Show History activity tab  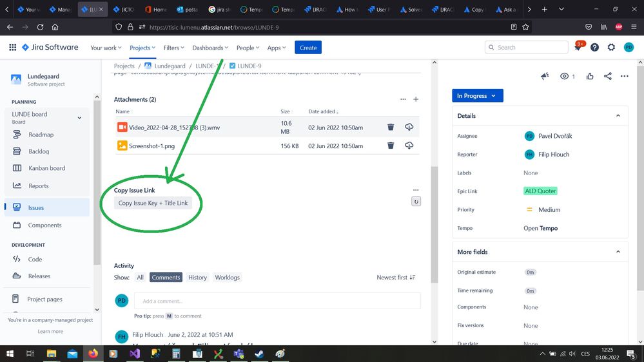(197, 278)
